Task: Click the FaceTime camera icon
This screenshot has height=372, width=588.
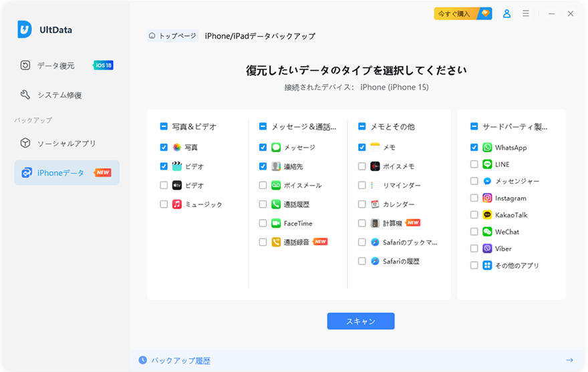Action: pos(276,223)
